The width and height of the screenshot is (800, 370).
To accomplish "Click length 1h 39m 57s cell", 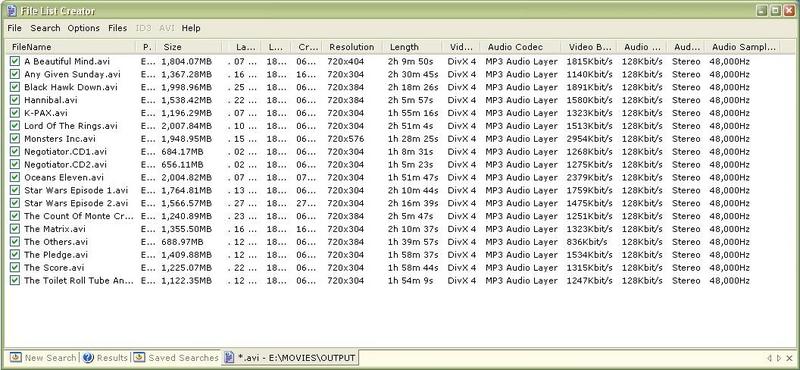I will tap(413, 242).
